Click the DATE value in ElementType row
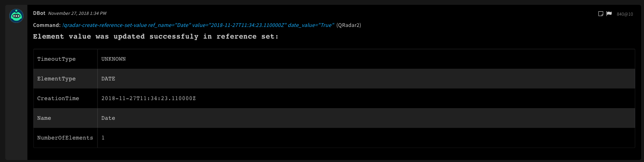The width and height of the screenshot is (644, 162). [x=108, y=79]
